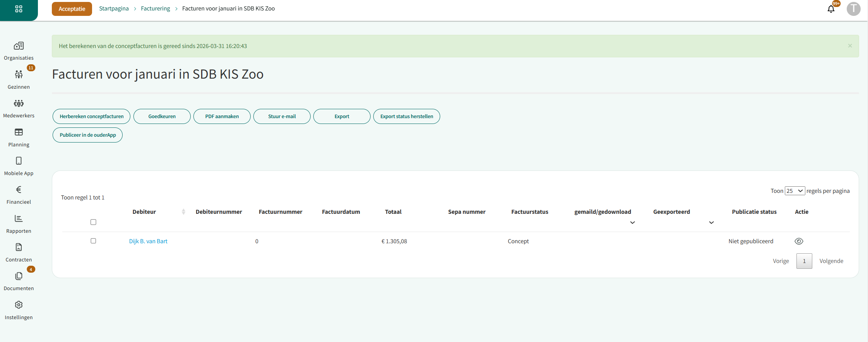Open the Gezinnen sidebar icon
The width and height of the screenshot is (868, 342).
pos(19,75)
